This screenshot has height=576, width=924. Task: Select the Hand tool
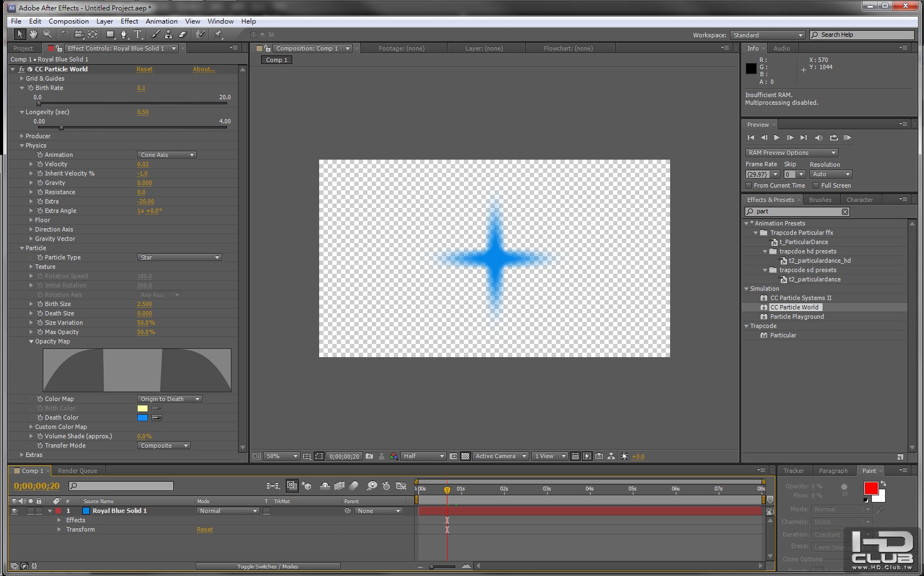[x=33, y=34]
